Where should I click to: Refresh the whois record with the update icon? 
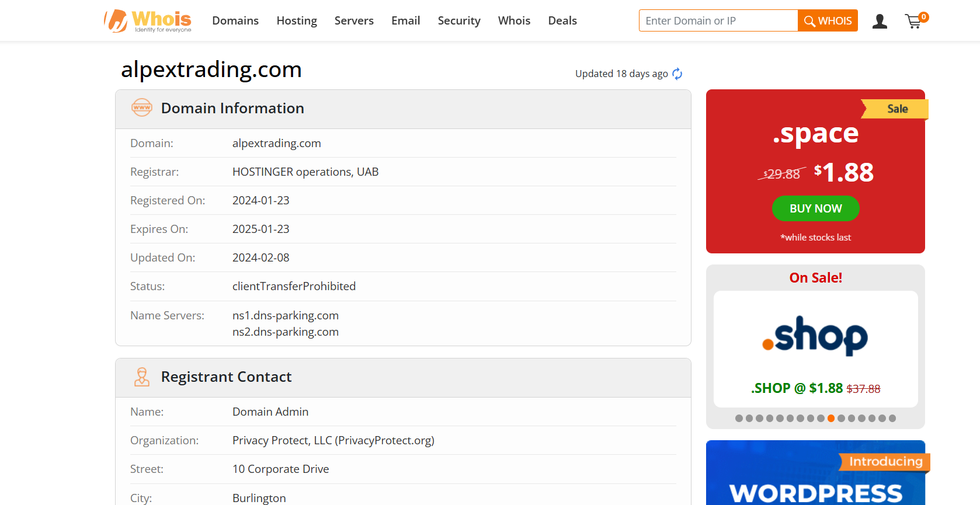pos(677,74)
